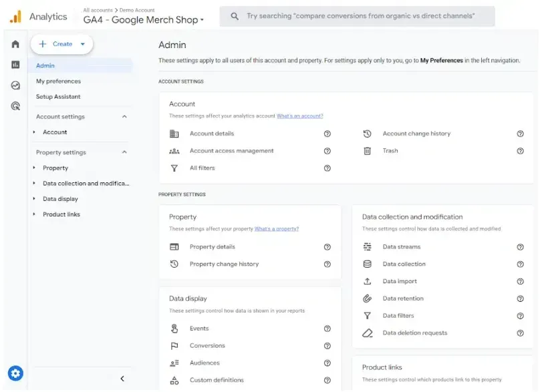
Task: Click the Analytics logo
Action: (x=15, y=17)
